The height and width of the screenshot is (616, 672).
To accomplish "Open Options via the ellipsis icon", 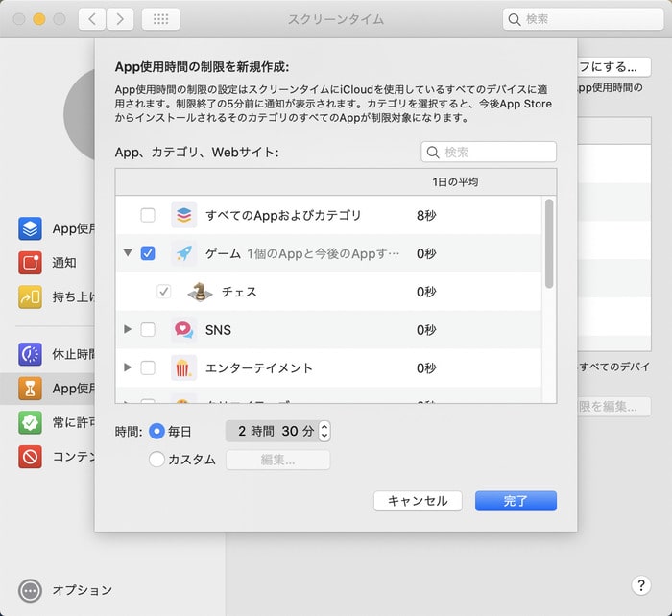I will pos(31,590).
